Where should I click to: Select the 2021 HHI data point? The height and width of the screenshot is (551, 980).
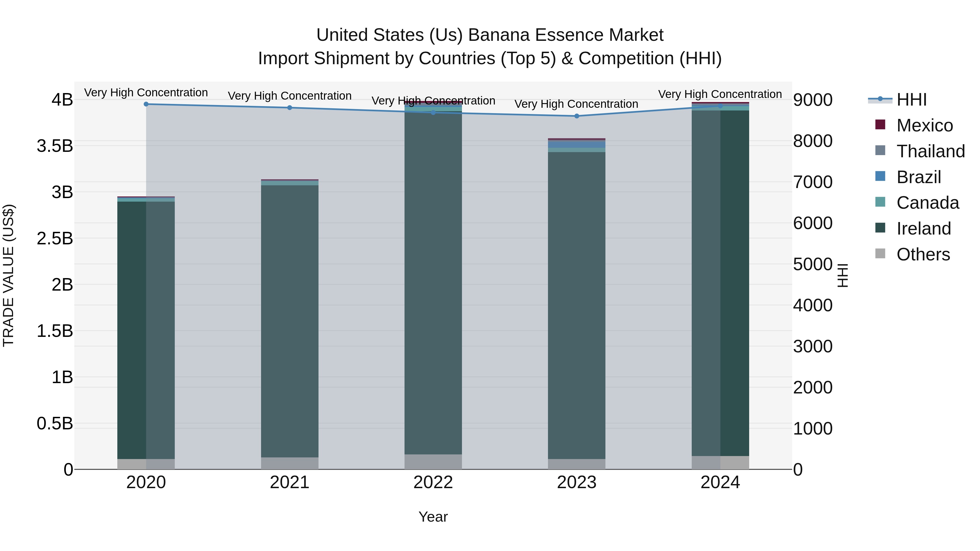[x=290, y=107]
